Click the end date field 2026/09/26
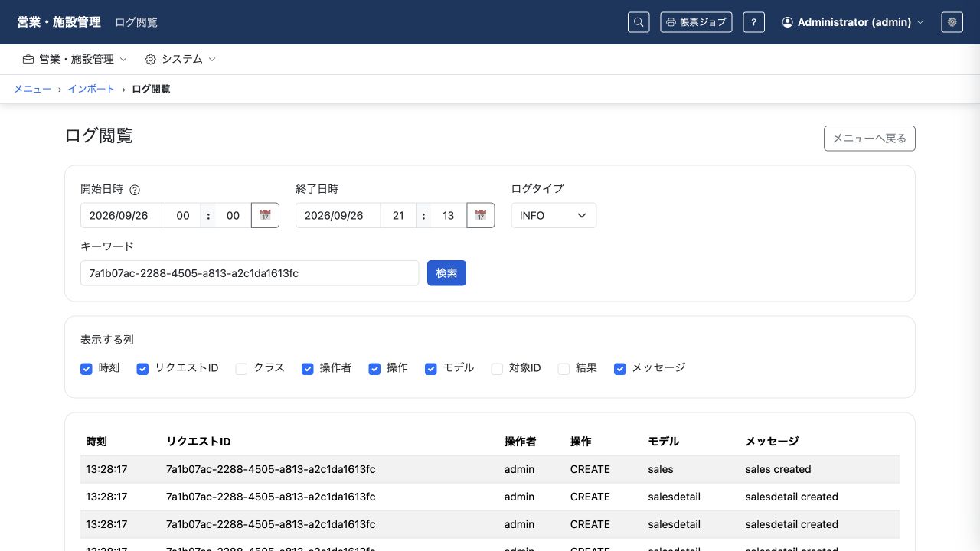 point(338,216)
